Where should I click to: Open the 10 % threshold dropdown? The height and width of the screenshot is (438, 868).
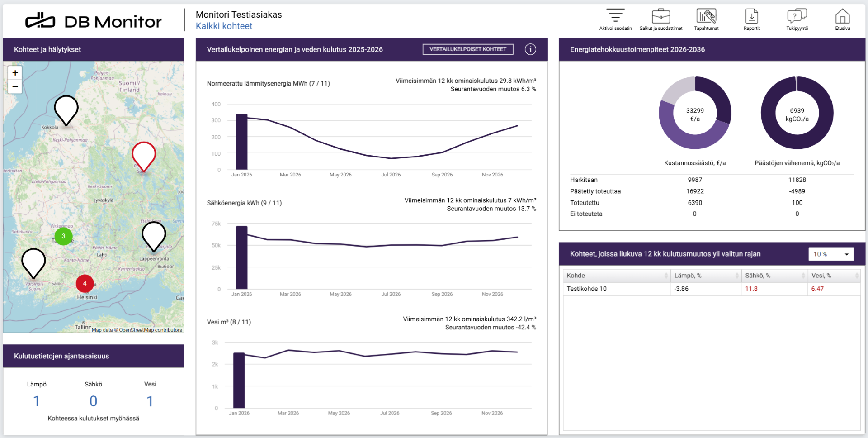[830, 254]
